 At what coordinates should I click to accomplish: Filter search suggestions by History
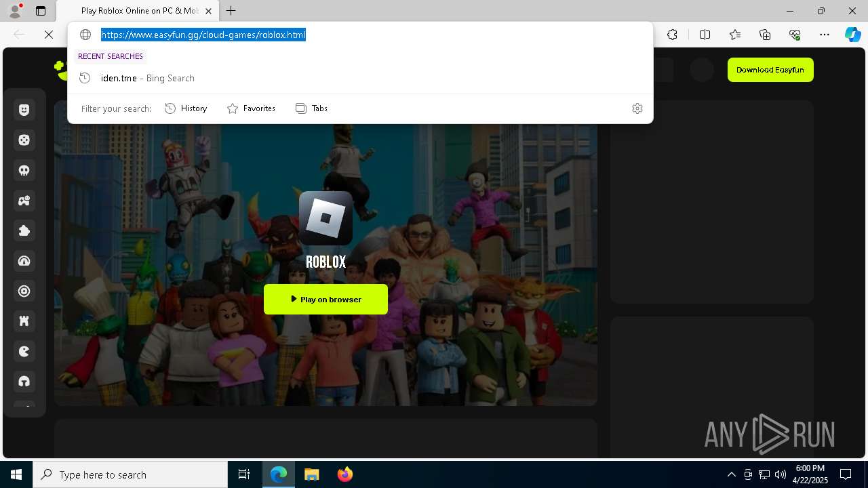(186, 108)
